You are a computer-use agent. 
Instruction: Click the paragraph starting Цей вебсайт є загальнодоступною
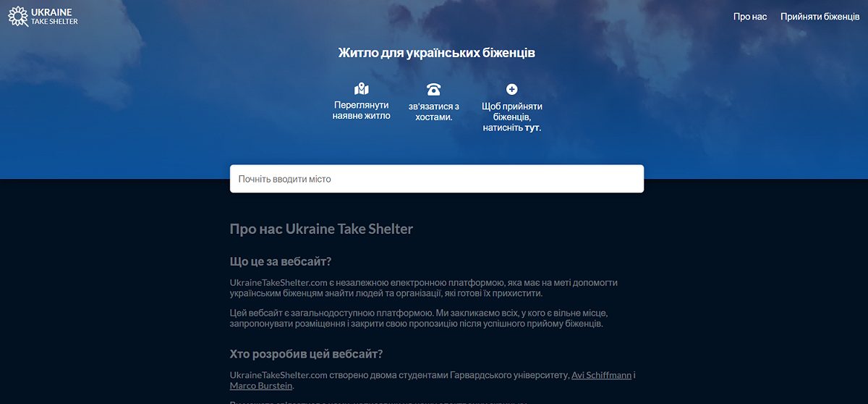419,318
